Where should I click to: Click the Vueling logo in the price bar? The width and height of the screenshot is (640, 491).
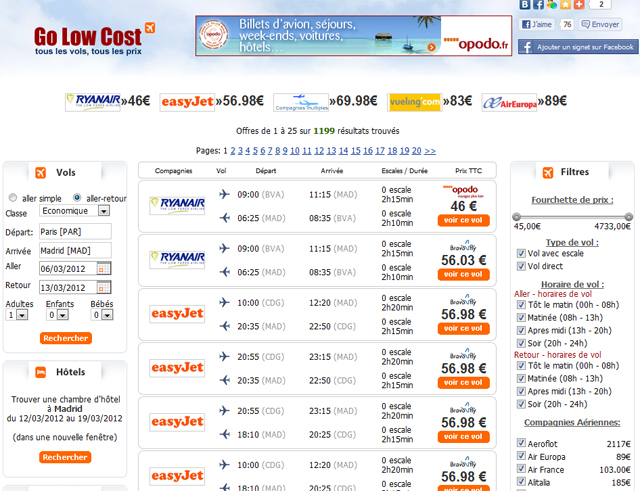pos(414,102)
